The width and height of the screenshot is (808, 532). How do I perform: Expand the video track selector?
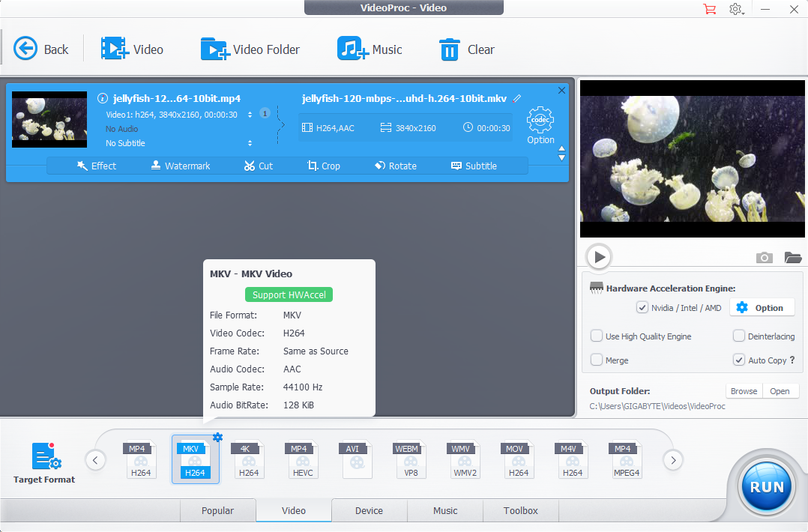(x=250, y=115)
